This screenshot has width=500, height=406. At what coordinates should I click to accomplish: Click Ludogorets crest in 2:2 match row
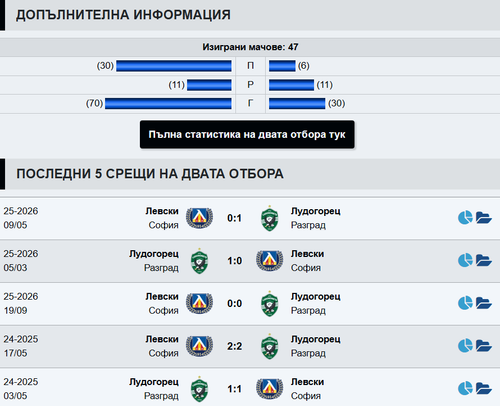(x=269, y=347)
